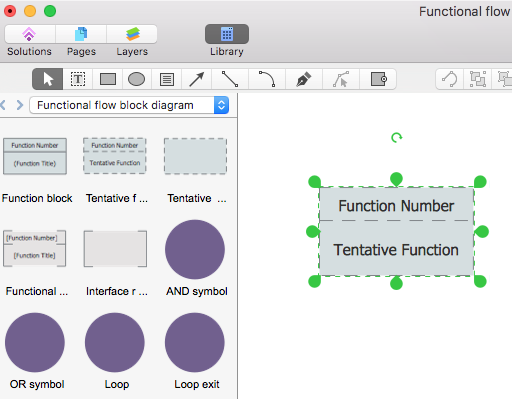The image size is (512, 399).
Task: Toggle the Library panel button
Action: (227, 34)
